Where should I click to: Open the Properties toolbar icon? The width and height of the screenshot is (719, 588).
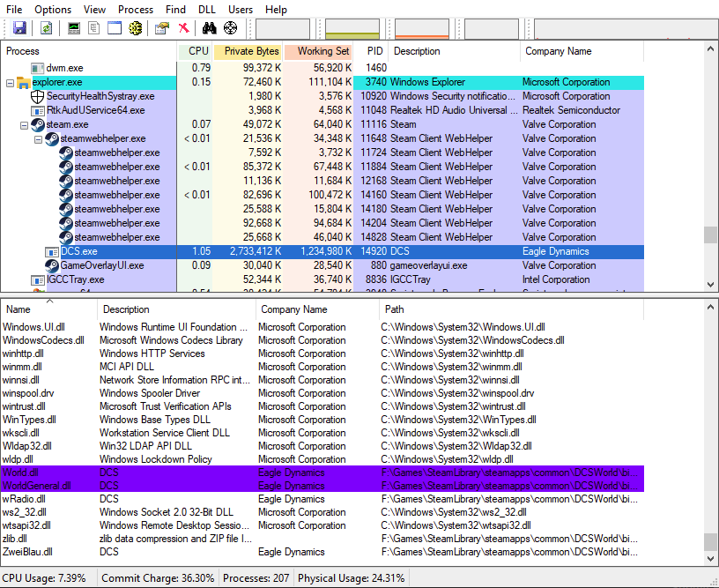click(x=162, y=28)
